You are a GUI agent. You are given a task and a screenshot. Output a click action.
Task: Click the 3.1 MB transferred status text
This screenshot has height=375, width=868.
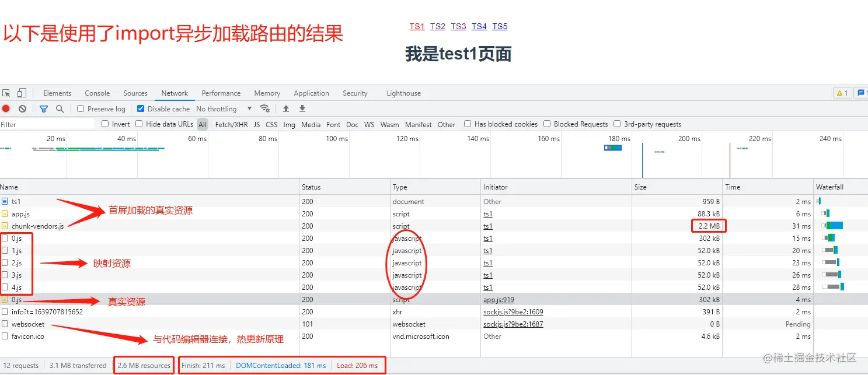(x=78, y=366)
